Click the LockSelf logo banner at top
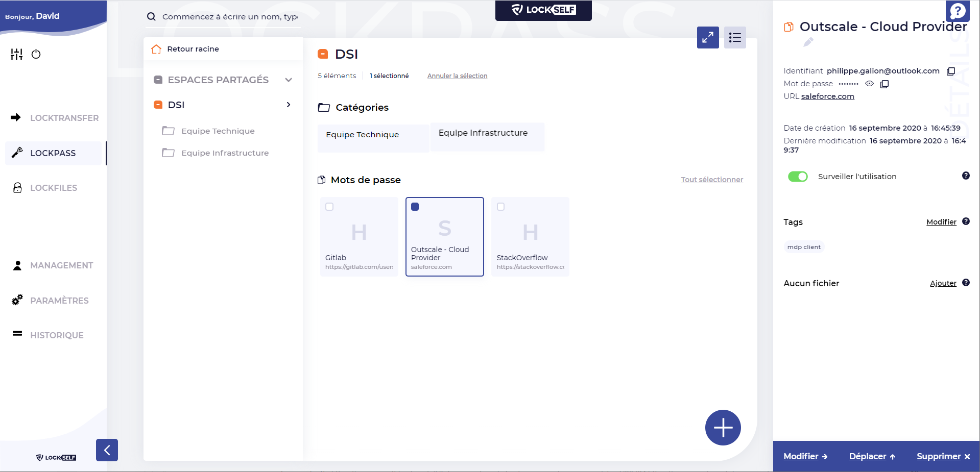 coord(543,10)
